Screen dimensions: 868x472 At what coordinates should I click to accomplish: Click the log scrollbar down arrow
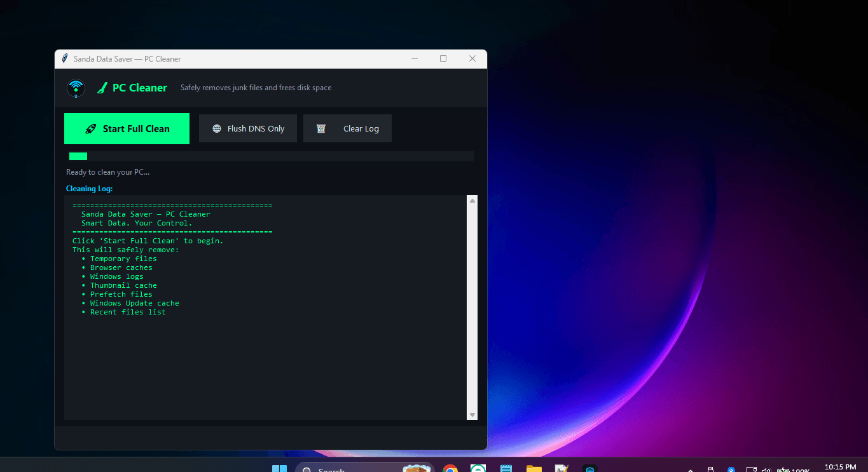click(472, 415)
